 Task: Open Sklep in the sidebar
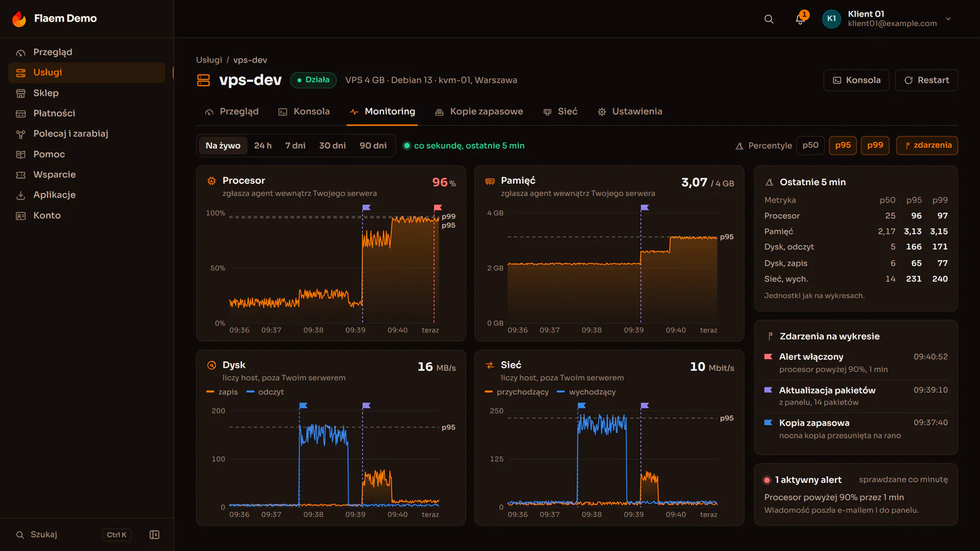point(87,93)
